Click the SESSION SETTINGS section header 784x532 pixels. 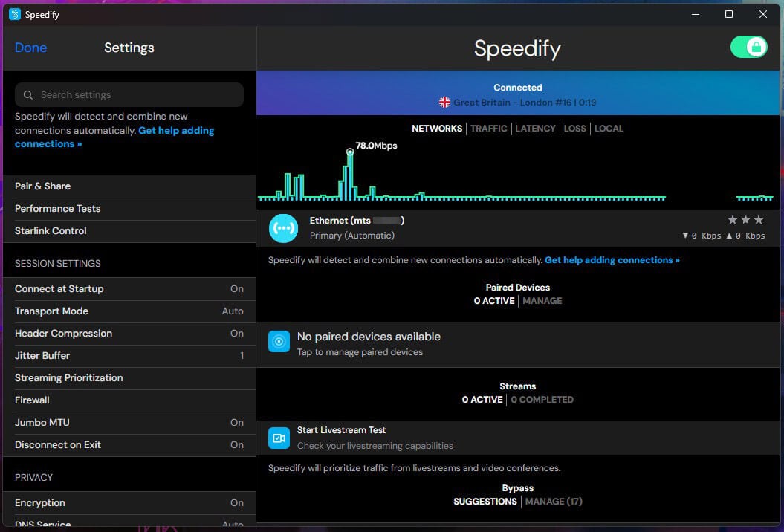point(57,264)
